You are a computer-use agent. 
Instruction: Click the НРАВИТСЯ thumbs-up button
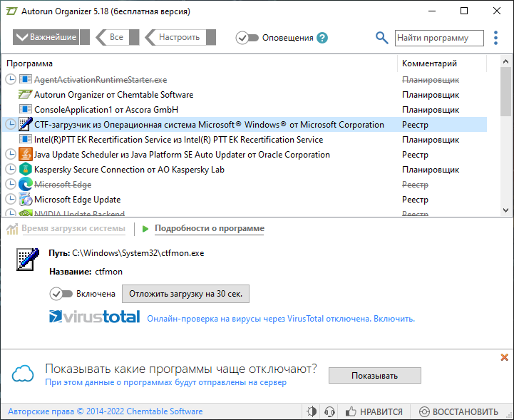pos(374,411)
